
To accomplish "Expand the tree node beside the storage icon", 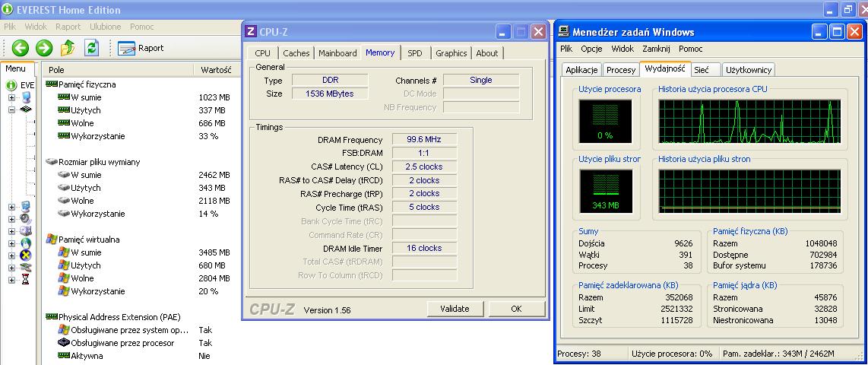I will pos(11,231).
